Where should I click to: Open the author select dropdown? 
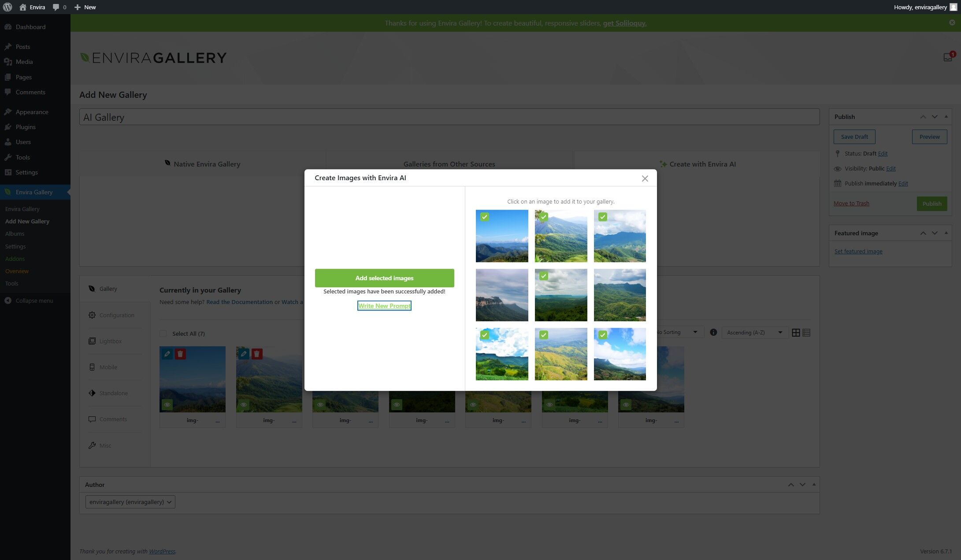(x=130, y=502)
